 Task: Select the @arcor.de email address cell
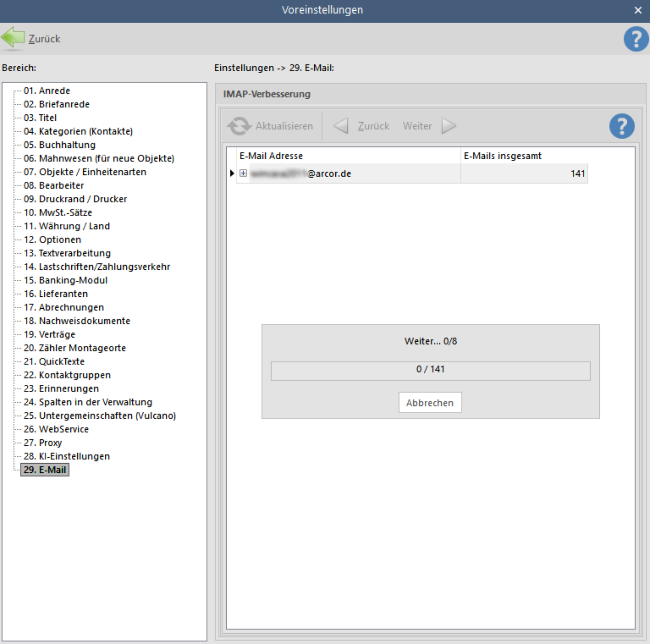point(349,173)
